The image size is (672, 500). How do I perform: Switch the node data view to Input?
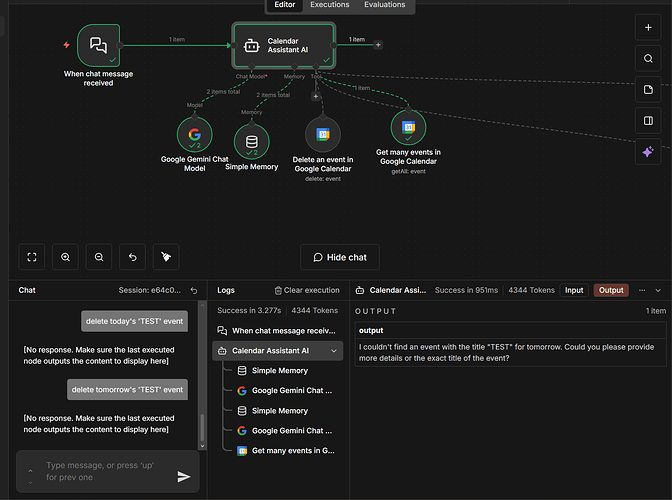[x=574, y=290]
